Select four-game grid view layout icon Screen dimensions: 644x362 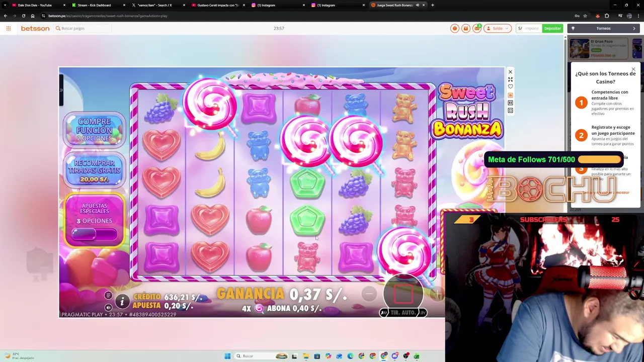click(510, 110)
